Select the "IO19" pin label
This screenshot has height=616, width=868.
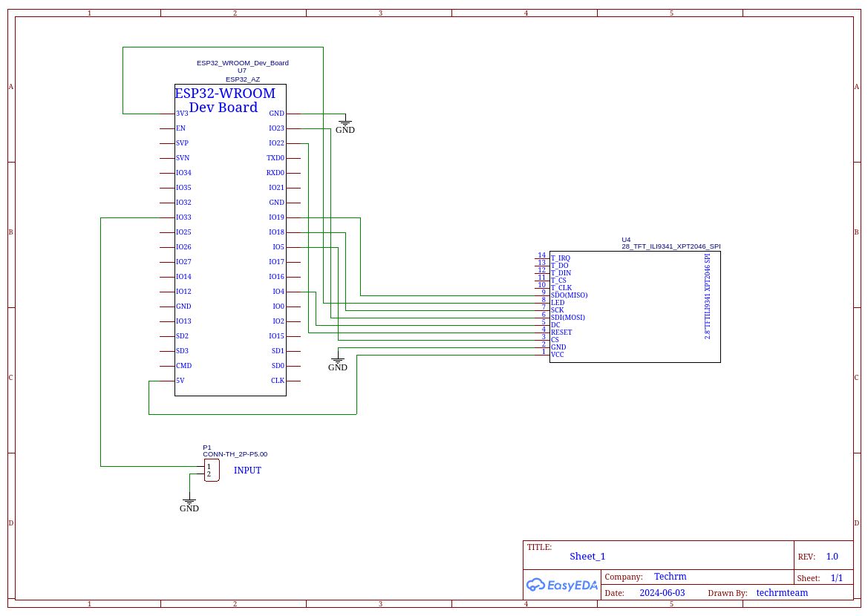point(276,217)
